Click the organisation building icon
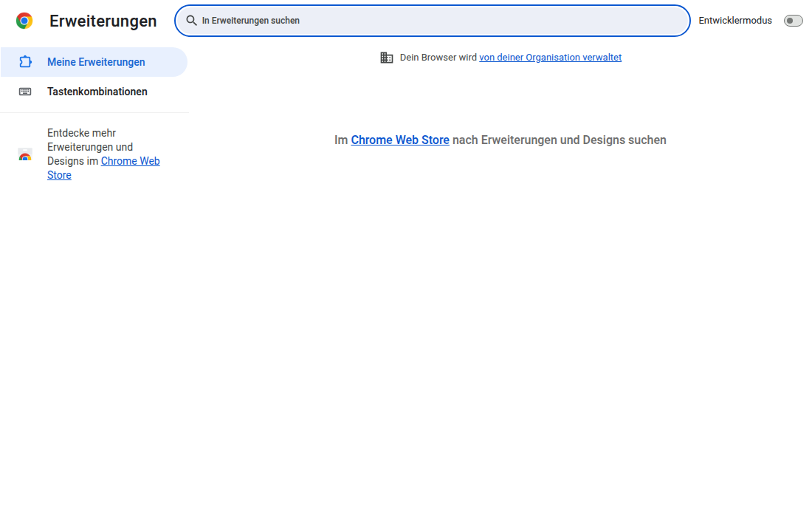 (387, 58)
